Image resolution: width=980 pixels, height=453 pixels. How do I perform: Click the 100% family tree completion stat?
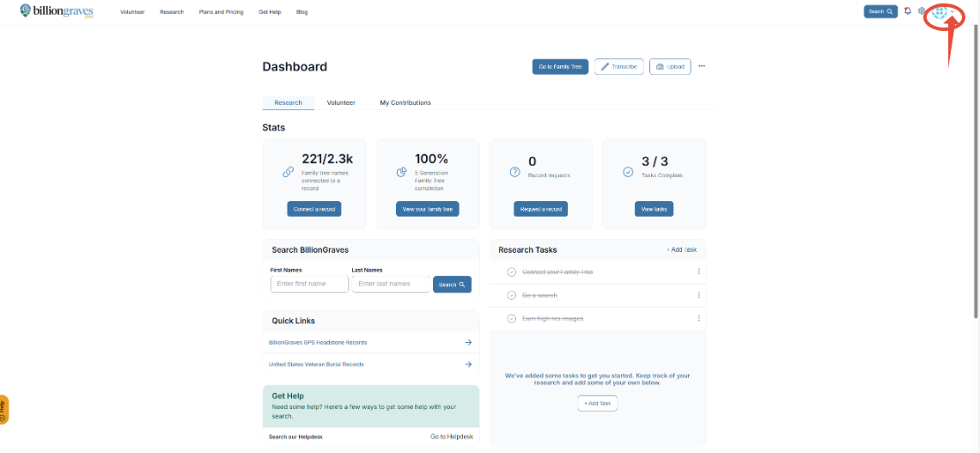point(431,159)
